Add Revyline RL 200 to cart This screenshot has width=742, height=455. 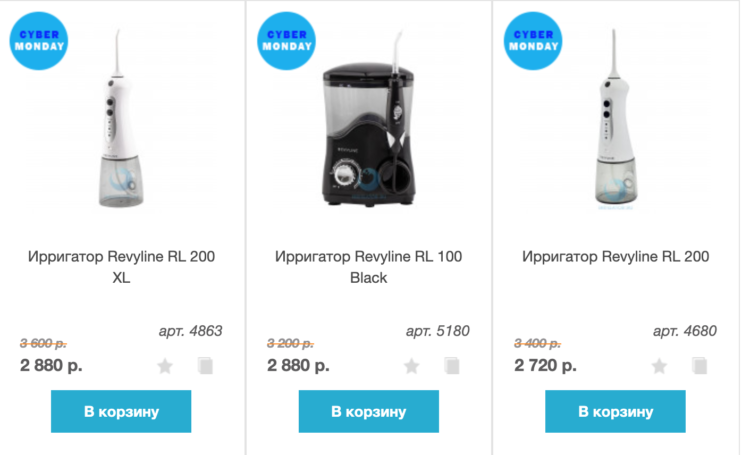pyautogui.click(x=615, y=411)
